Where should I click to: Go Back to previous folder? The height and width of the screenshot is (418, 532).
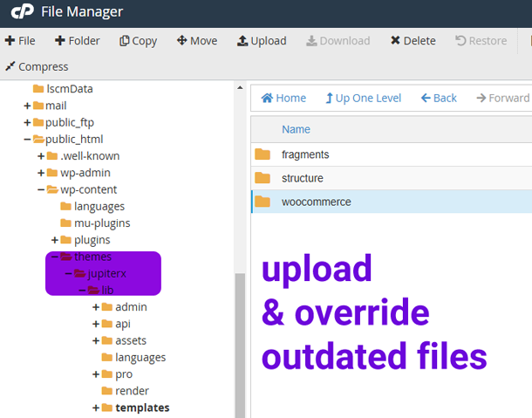pyautogui.click(x=439, y=98)
